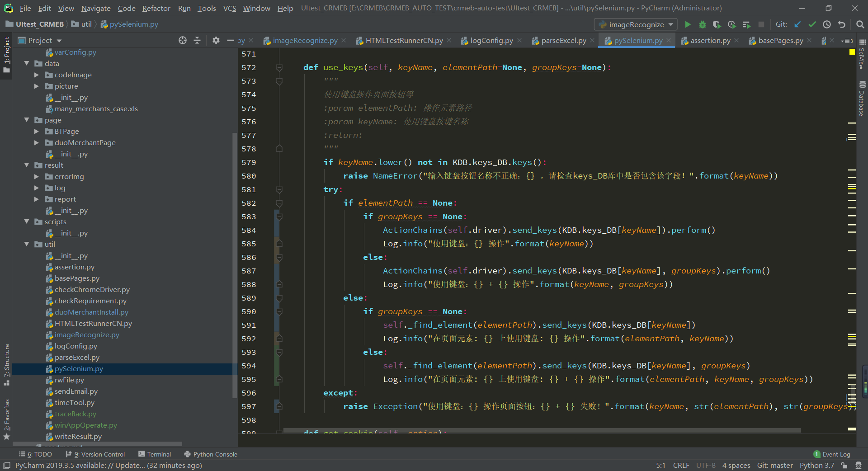Image resolution: width=868 pixels, height=471 pixels.
Task: Open Search Everywhere magnifier icon
Action: tap(860, 24)
